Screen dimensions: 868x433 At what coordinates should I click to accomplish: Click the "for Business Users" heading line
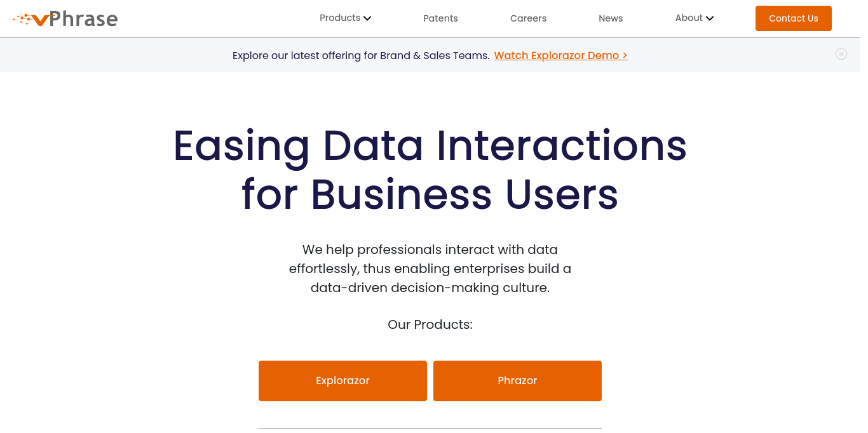(x=430, y=194)
